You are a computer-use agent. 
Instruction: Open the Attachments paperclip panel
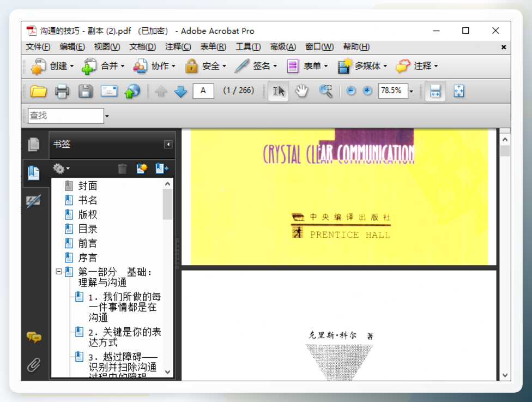click(x=34, y=365)
